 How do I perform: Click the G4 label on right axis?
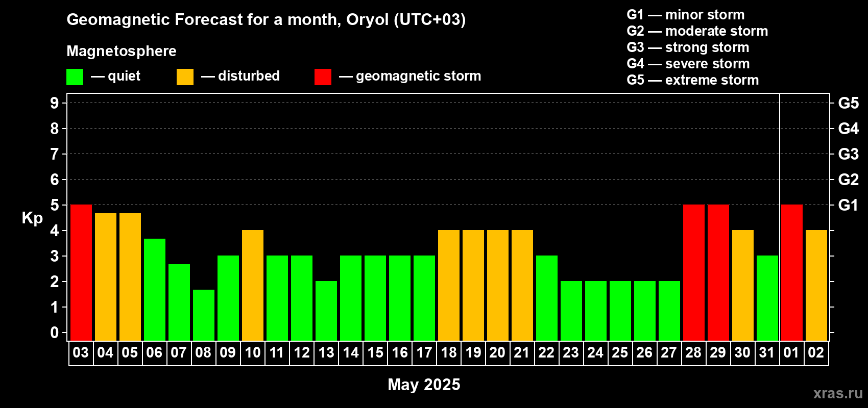[x=848, y=129]
